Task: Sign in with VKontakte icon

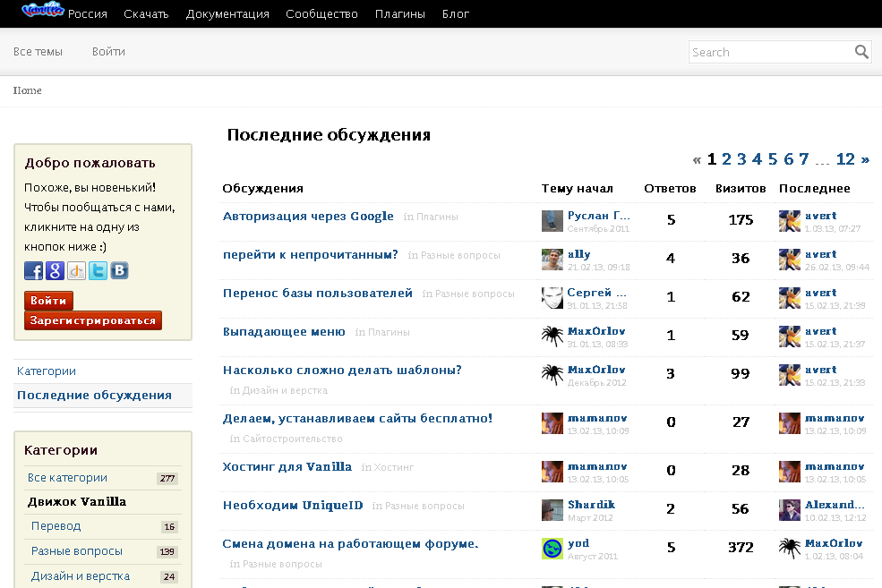Action: [119, 270]
